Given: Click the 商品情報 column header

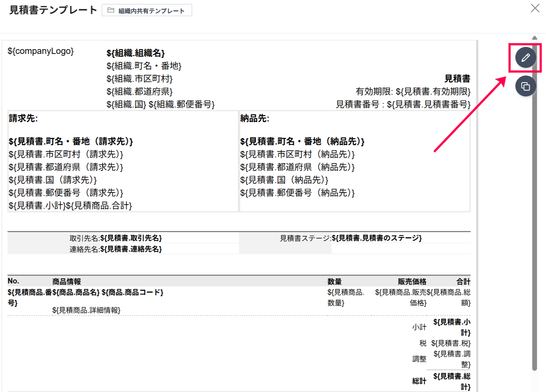Looking at the screenshot, I should pos(66,281).
